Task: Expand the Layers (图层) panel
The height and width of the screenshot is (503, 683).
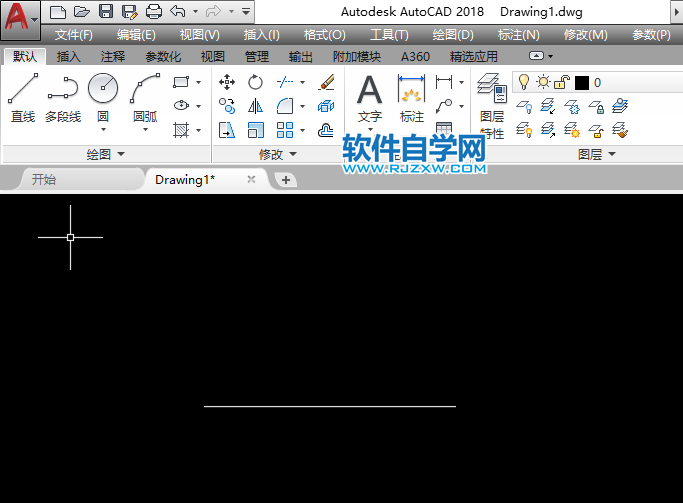Action: click(x=596, y=154)
